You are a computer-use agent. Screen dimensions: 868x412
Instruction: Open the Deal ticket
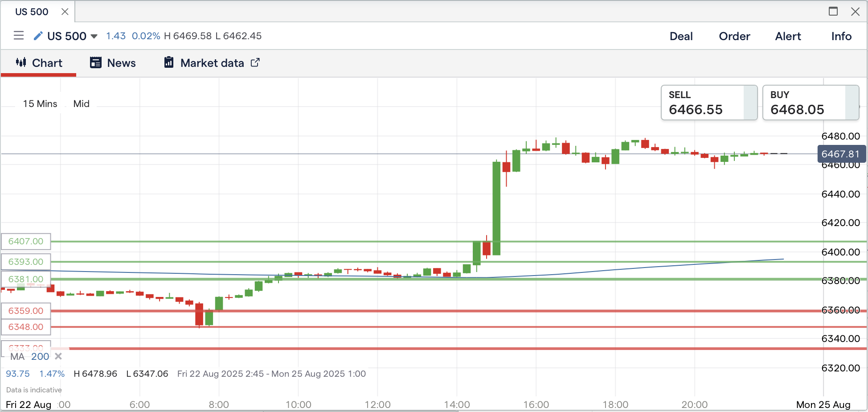pos(681,36)
